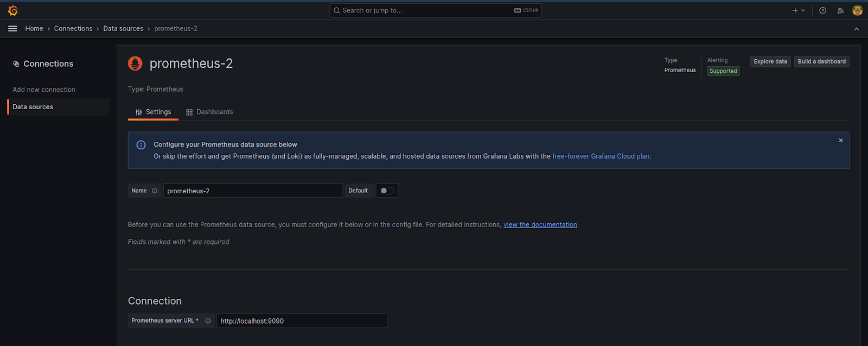Click the Prometheus flame logo
The width and height of the screenshot is (868, 346).
click(135, 64)
